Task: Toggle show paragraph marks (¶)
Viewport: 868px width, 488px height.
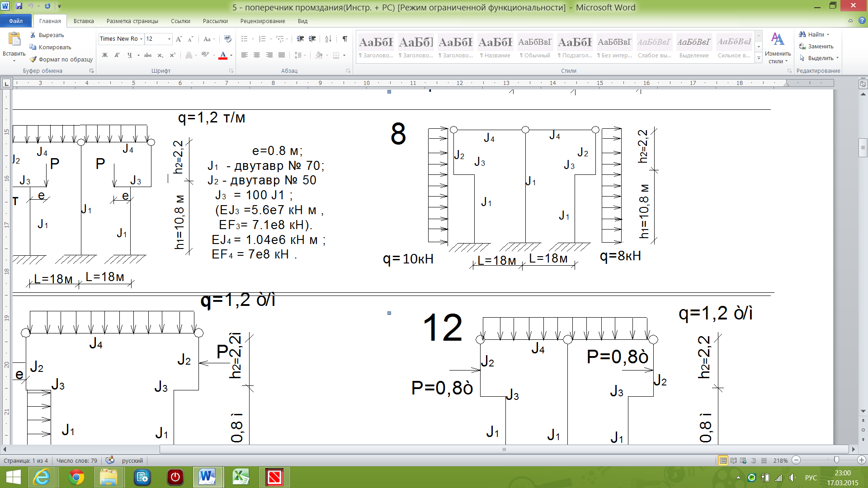Action: click(345, 39)
